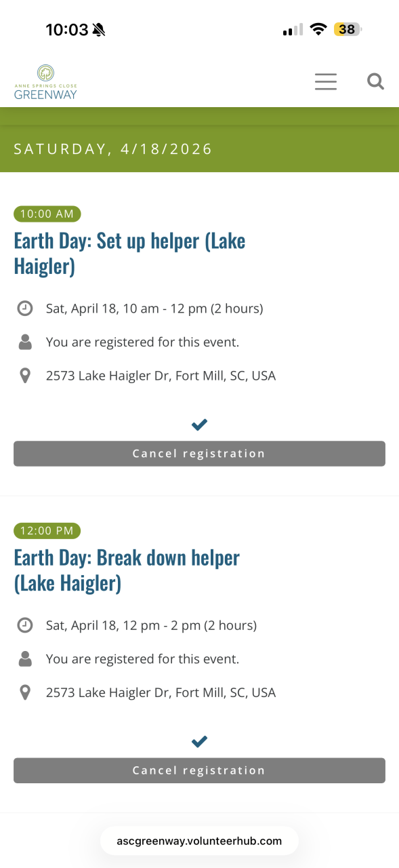Tap the 10:00 AM time badge
Viewport: 399px width, 868px height.
(x=47, y=214)
